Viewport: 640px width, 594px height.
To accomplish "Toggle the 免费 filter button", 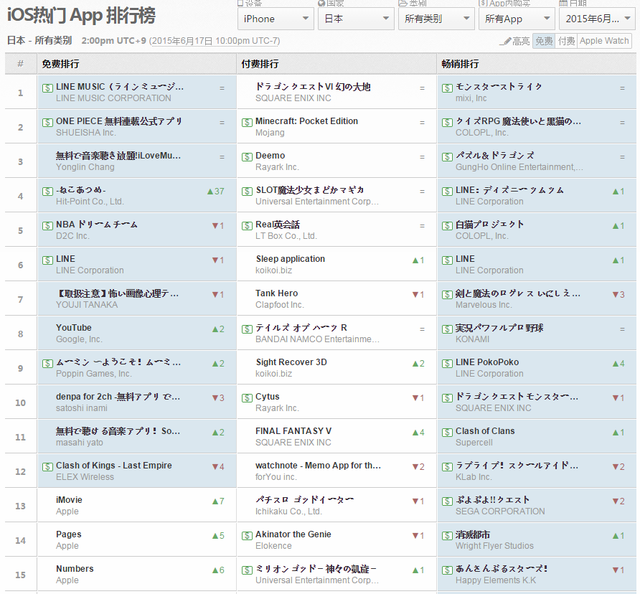I will pyautogui.click(x=543, y=41).
